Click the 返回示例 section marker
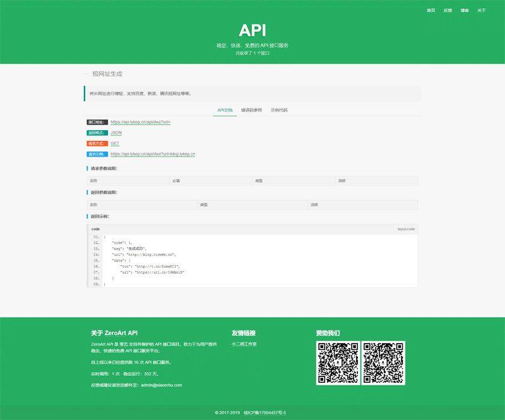This screenshot has height=420, width=505. pos(86,215)
